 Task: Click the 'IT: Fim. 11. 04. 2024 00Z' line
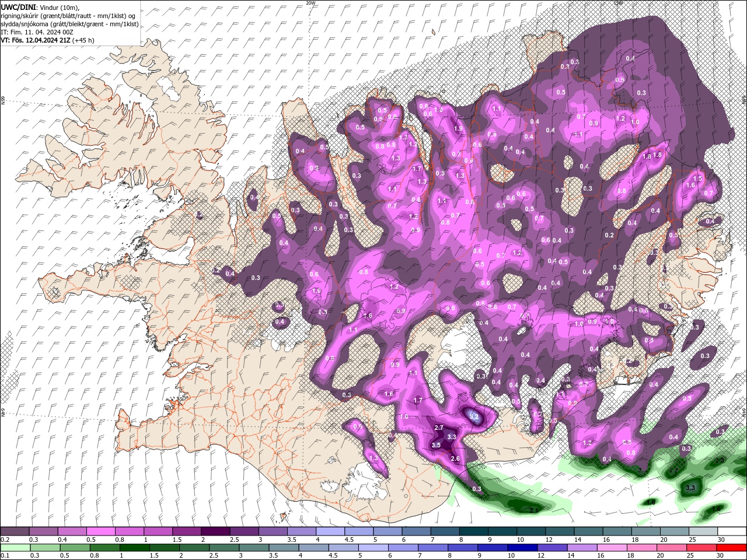(38, 32)
